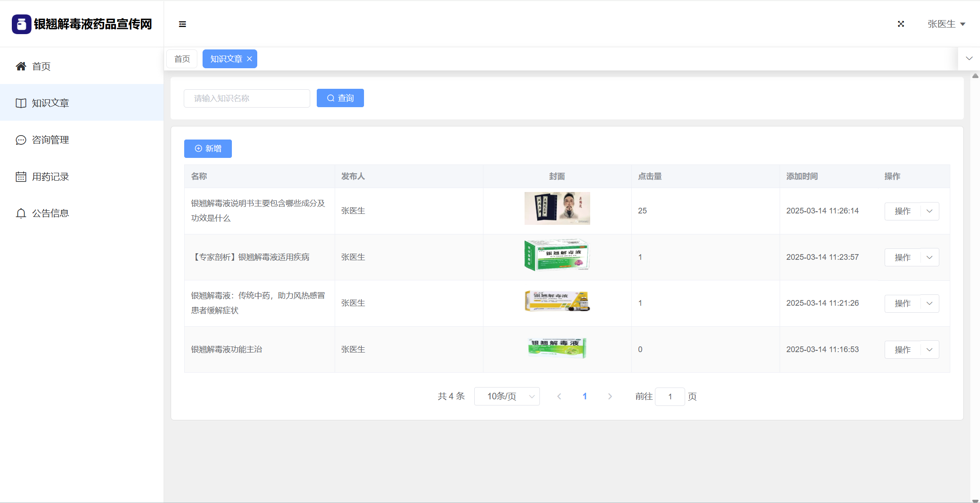Click the calendar icon for 用药记录
The height and width of the screenshot is (503, 980).
pyautogui.click(x=21, y=177)
